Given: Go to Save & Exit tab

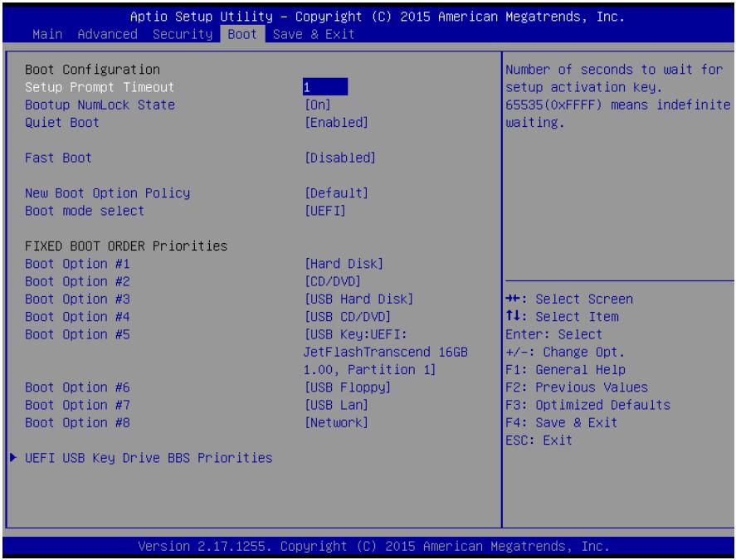Looking at the screenshot, I should click(x=314, y=34).
